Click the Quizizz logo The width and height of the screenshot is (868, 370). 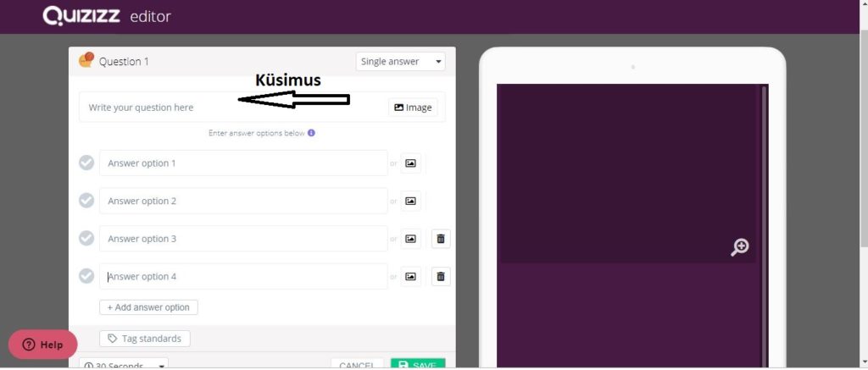[81, 16]
